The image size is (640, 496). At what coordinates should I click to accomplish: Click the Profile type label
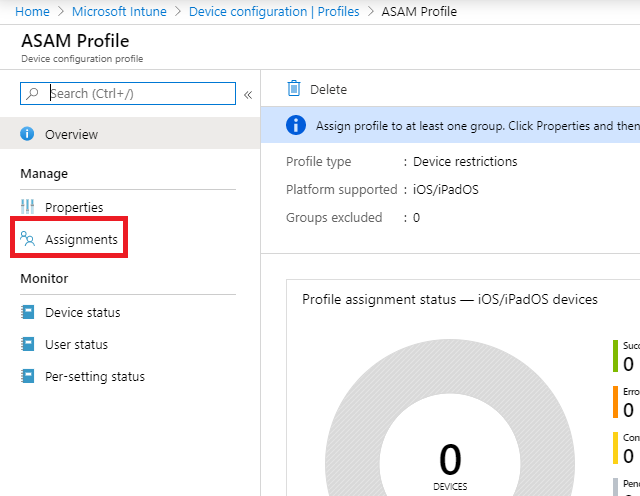pos(318,162)
